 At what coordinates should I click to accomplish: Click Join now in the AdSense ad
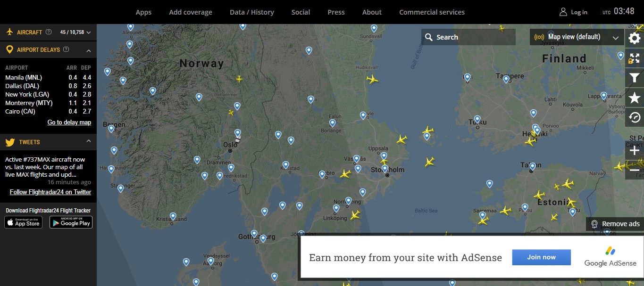(x=541, y=257)
